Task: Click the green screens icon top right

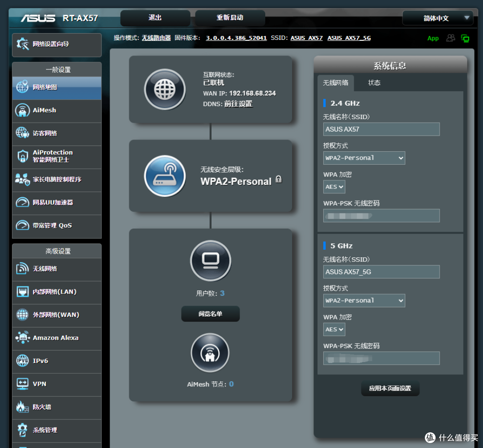Action: [465, 38]
